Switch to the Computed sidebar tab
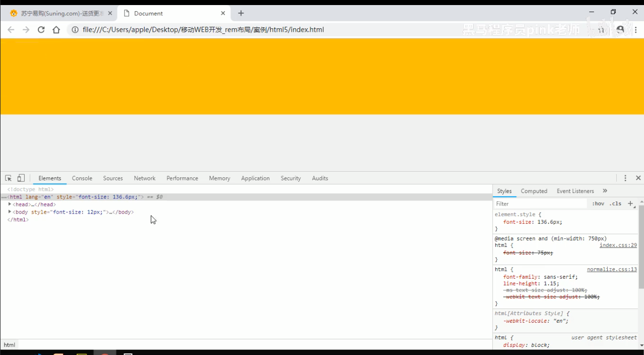Image resolution: width=644 pixels, height=355 pixels. pyautogui.click(x=534, y=191)
